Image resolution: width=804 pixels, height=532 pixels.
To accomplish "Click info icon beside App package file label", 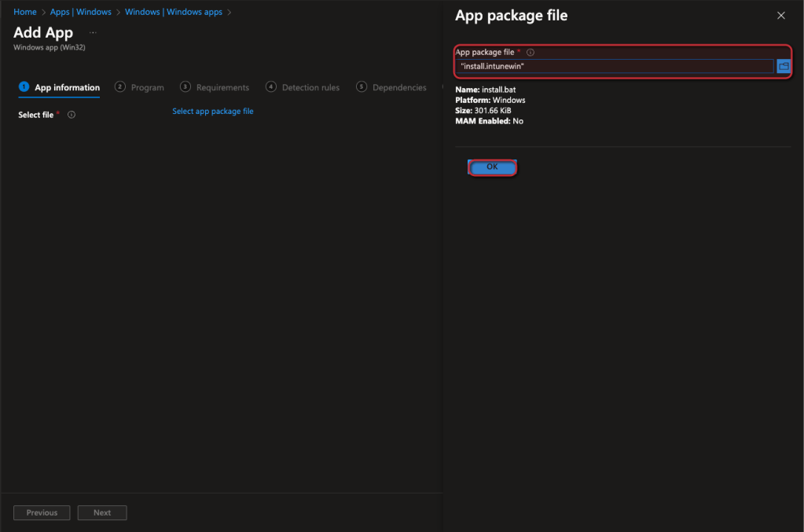I will click(x=530, y=53).
